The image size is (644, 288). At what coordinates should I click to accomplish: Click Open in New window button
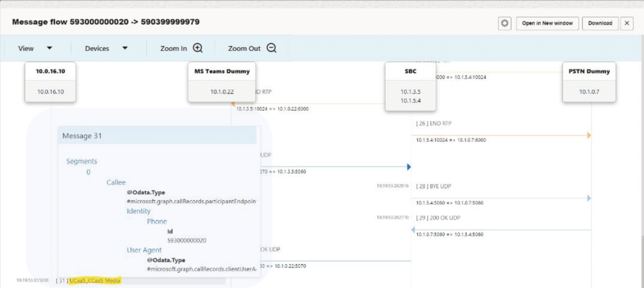(547, 23)
